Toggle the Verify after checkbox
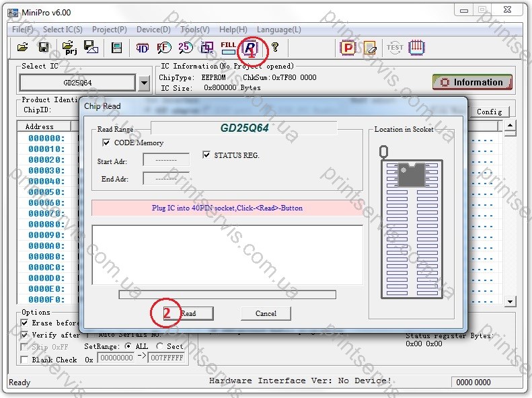The width and height of the screenshot is (532, 398). click(24, 335)
